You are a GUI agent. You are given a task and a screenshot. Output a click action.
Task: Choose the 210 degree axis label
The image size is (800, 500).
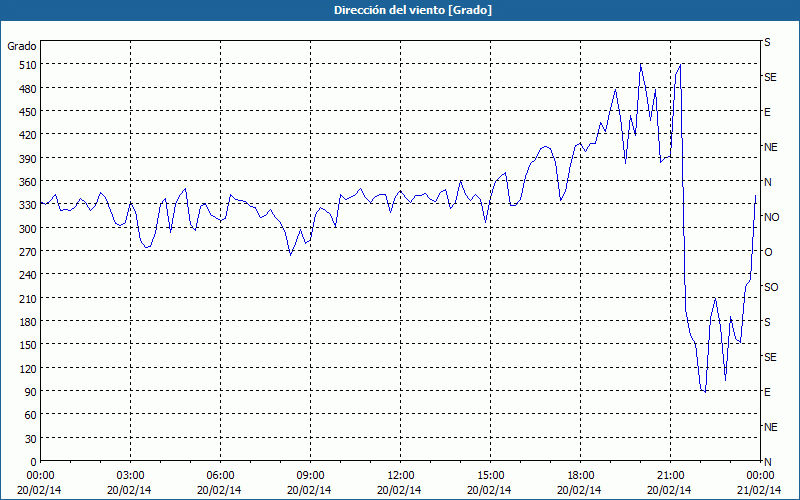coord(28,298)
